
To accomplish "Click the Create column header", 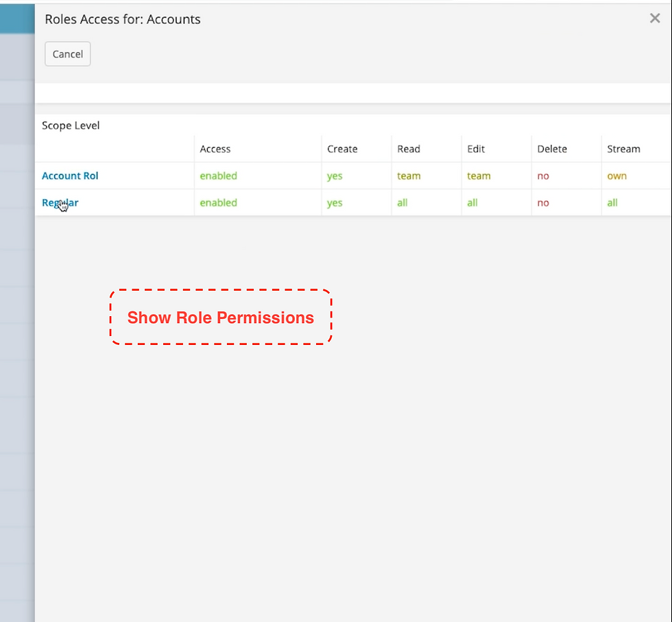I will click(343, 149).
